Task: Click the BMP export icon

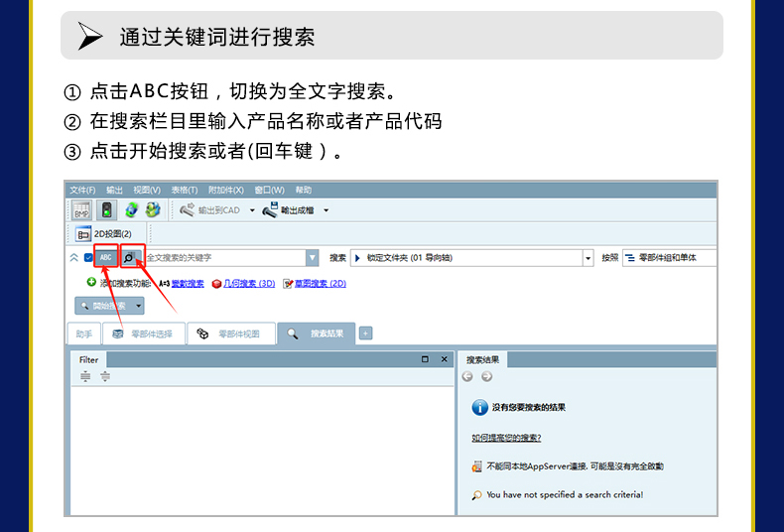Action: coord(81,210)
